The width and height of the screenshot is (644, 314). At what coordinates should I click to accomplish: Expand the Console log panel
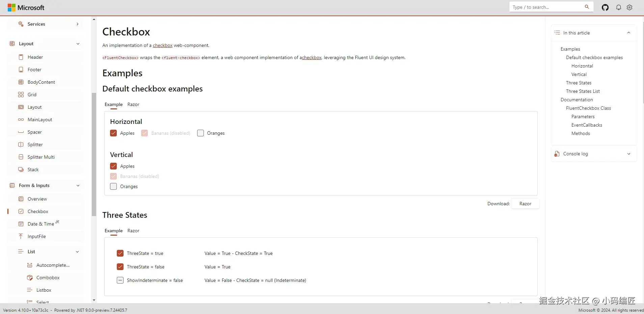tap(629, 154)
